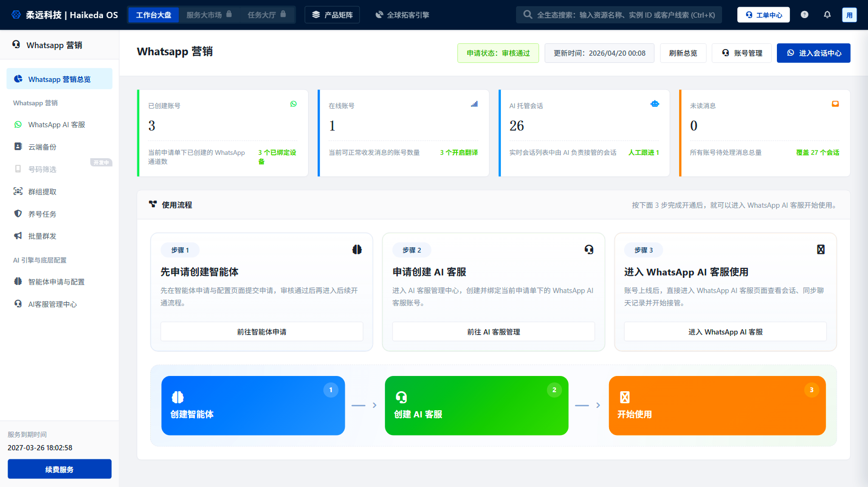The image size is (868, 487).
Task: Click the hourglass icon in step 3 card
Action: (821, 250)
